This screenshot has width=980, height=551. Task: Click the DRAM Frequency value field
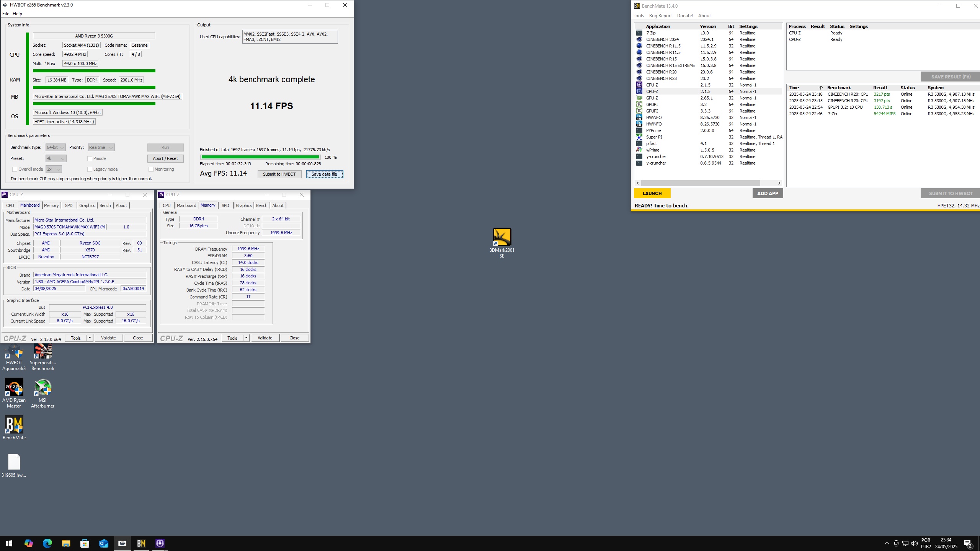coord(248,249)
